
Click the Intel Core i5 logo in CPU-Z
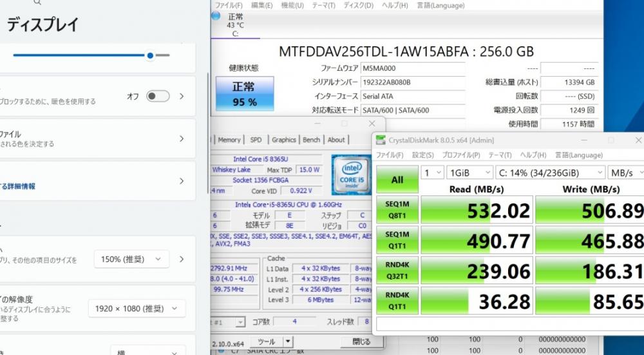click(x=351, y=175)
